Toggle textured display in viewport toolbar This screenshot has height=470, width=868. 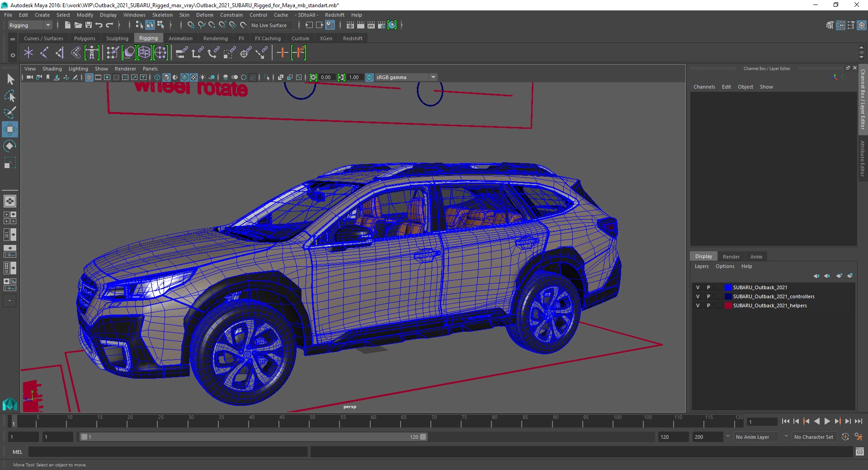click(193, 77)
